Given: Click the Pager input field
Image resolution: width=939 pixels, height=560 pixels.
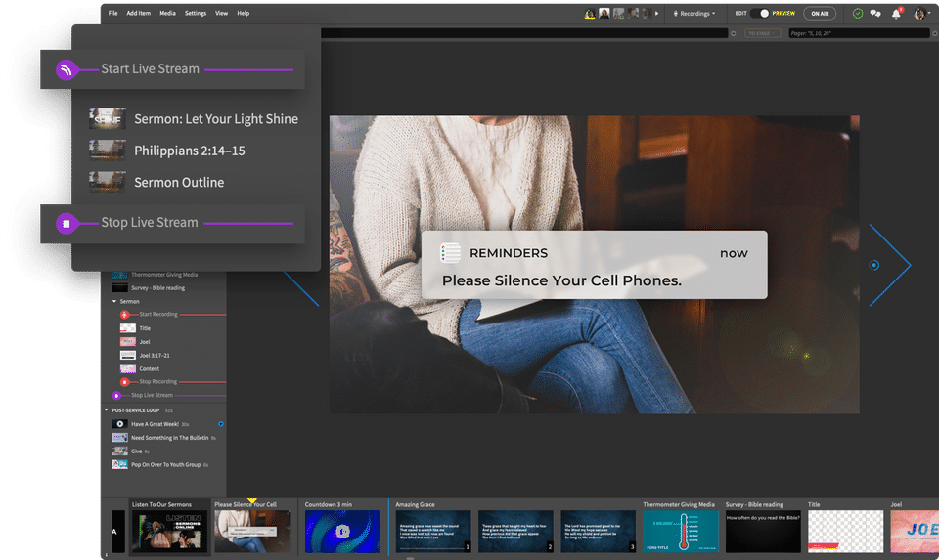Looking at the screenshot, I should pyautogui.click(x=859, y=33).
